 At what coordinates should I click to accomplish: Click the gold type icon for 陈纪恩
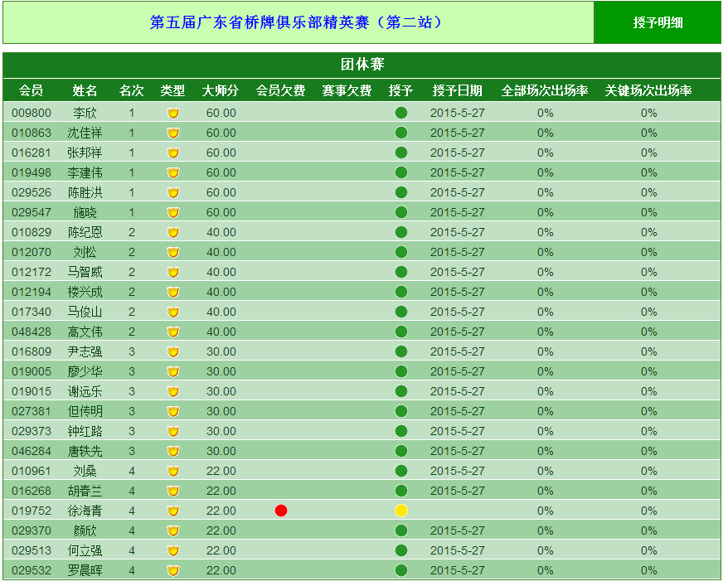(x=172, y=232)
